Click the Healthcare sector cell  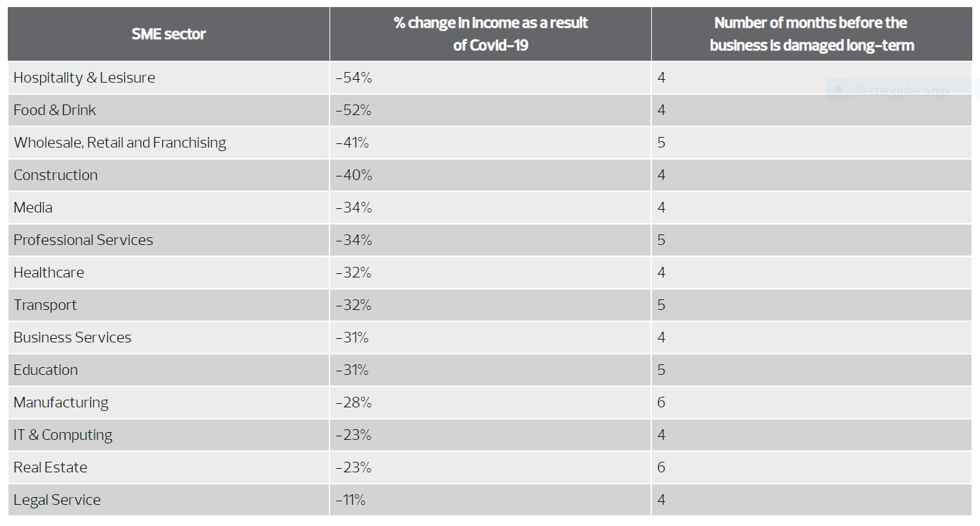pos(49,273)
